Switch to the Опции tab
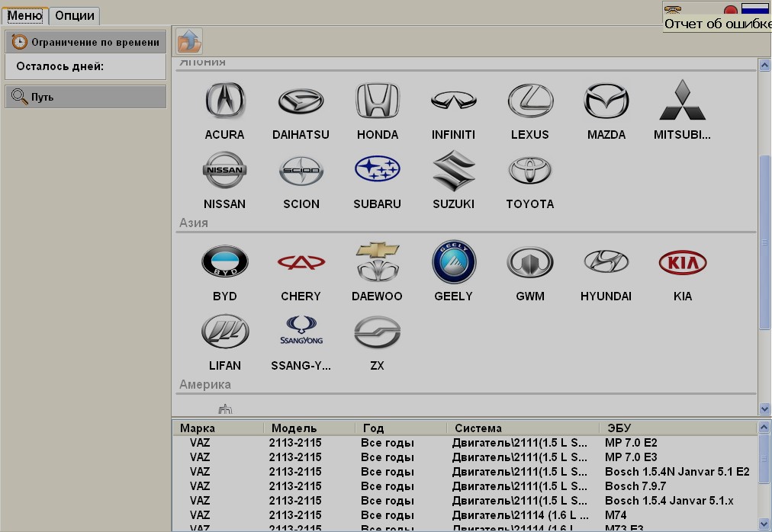 [x=75, y=15]
